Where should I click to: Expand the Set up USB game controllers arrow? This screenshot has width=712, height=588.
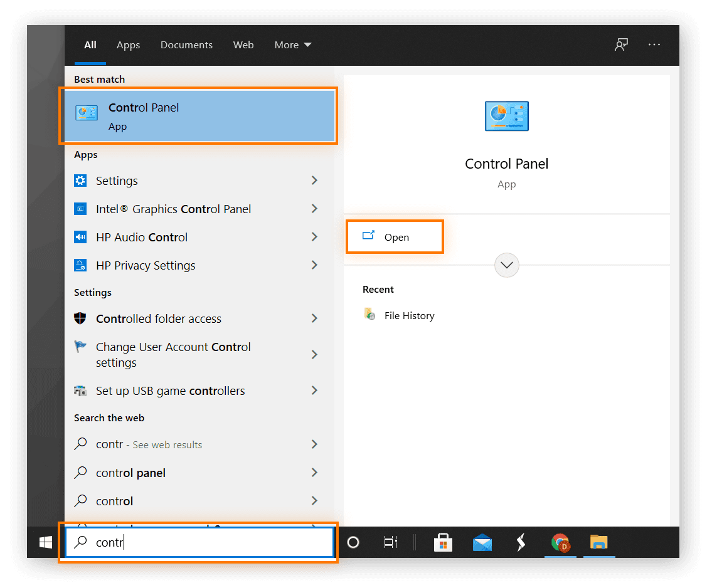(x=314, y=391)
